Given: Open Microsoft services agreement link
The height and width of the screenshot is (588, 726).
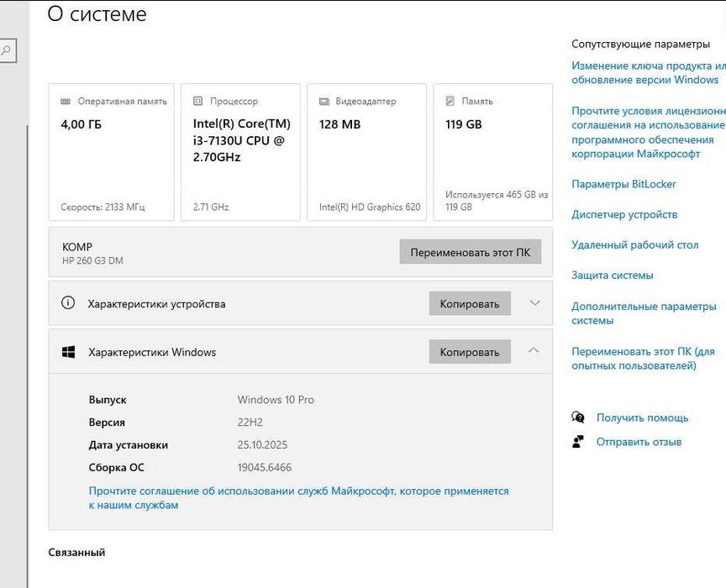Looking at the screenshot, I should [x=298, y=498].
